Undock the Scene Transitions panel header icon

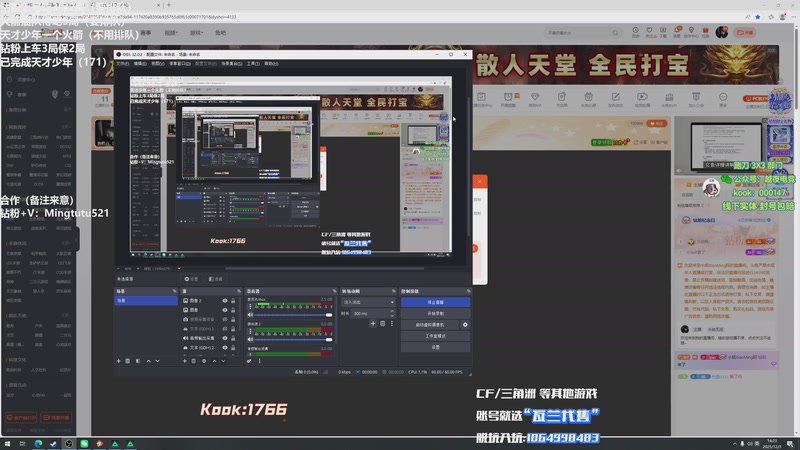pyautogui.click(x=393, y=291)
